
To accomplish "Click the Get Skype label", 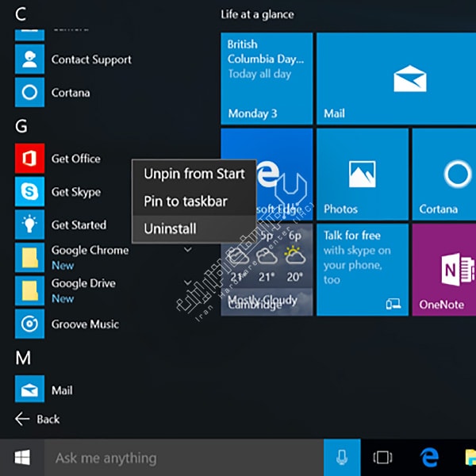I will (x=76, y=192).
